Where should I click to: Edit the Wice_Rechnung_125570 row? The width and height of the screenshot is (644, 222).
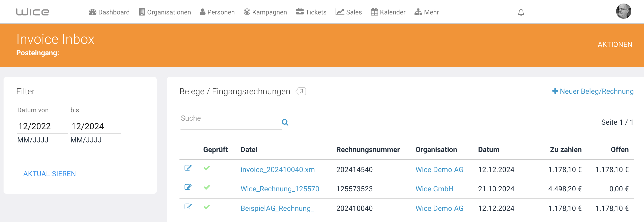(x=188, y=187)
